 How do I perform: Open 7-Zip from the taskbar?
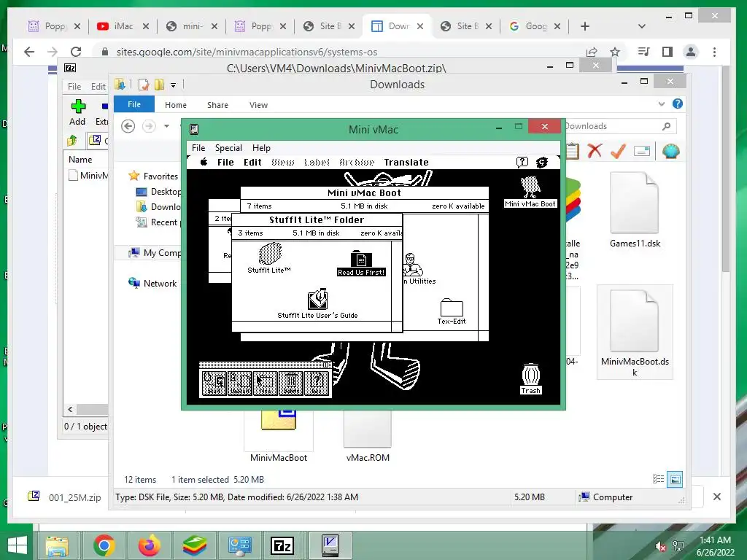coord(282,545)
